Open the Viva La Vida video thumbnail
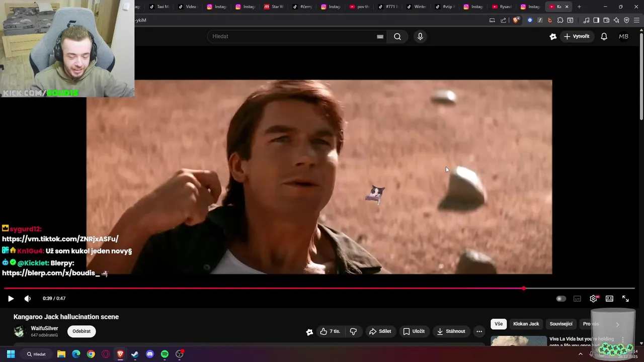644x362 pixels. (x=519, y=341)
